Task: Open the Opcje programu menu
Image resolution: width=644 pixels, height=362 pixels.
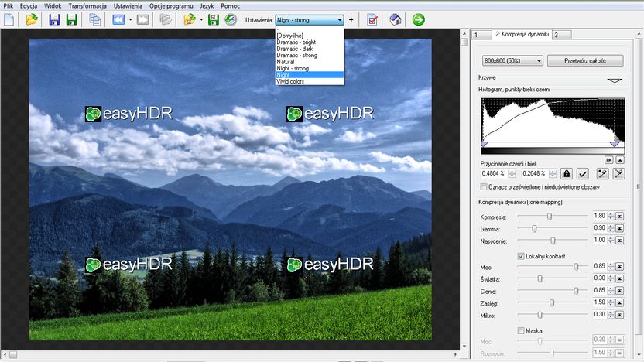Action: (171, 5)
